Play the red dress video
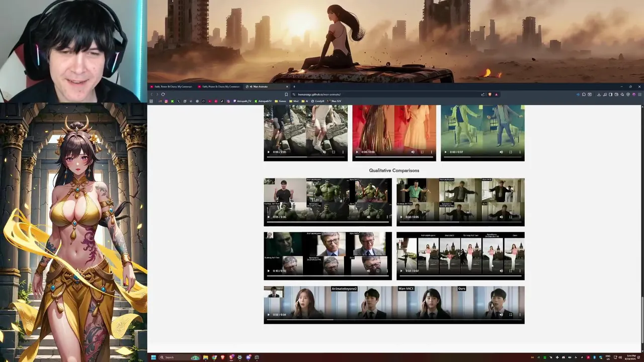 [x=357, y=152]
